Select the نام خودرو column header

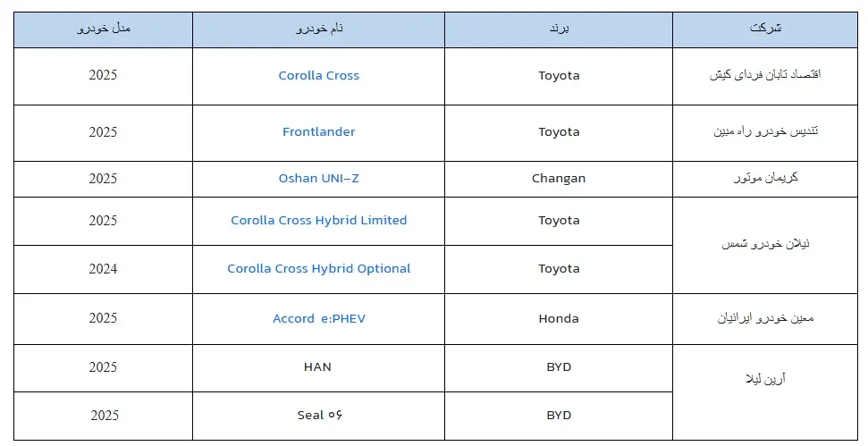[x=318, y=29]
